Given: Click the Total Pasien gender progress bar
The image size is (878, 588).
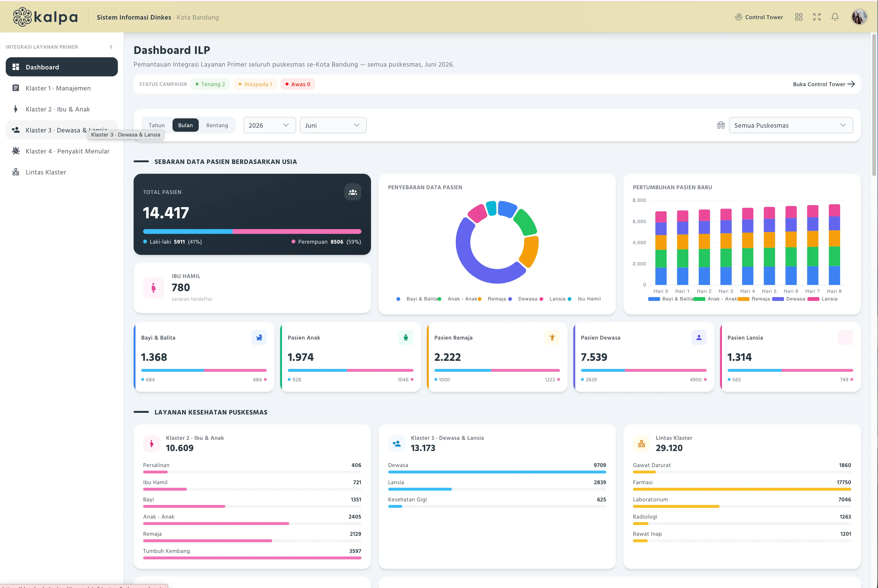Looking at the screenshot, I should 252,231.
